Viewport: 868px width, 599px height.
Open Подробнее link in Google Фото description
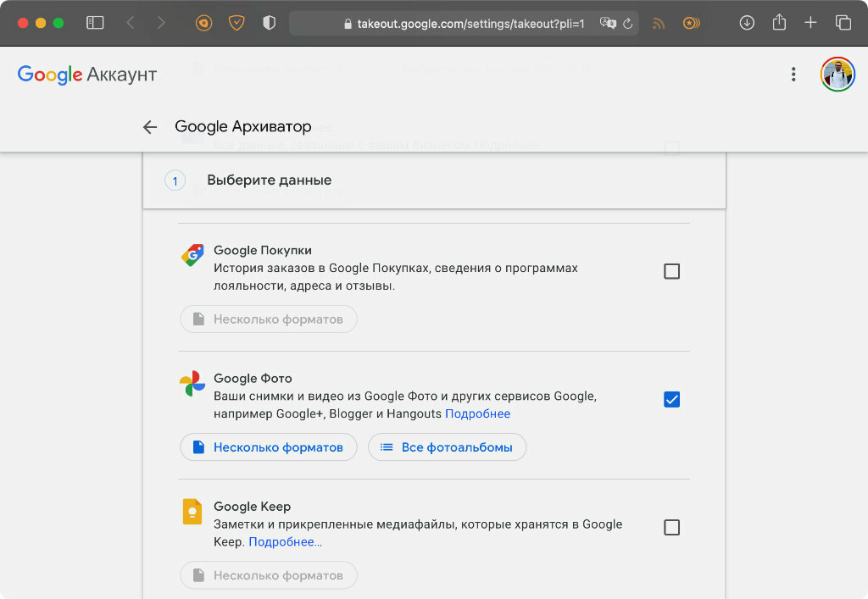tap(478, 413)
